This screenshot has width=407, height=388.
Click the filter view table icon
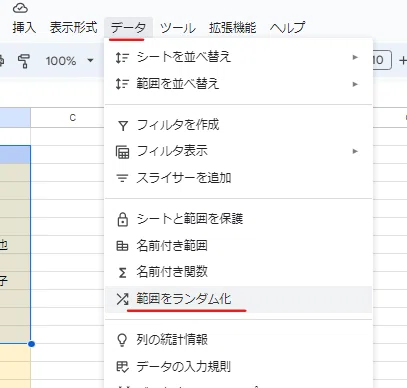pyautogui.click(x=122, y=152)
